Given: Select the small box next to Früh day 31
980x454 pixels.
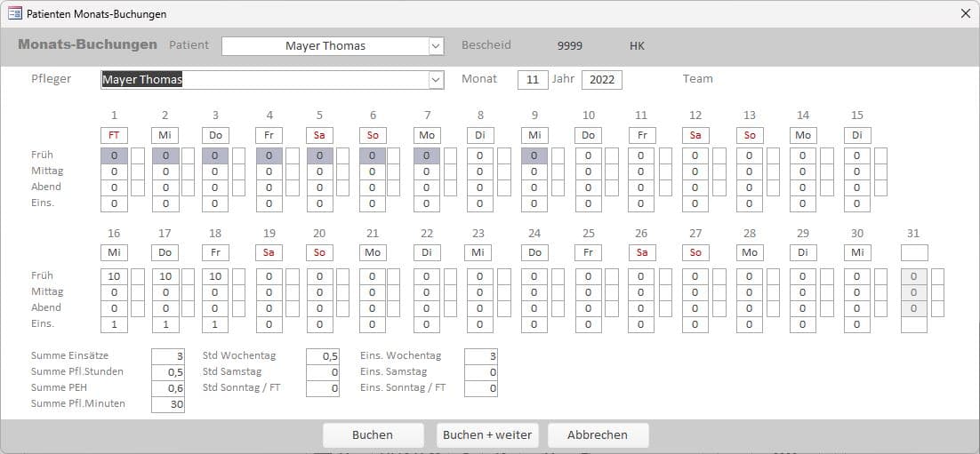Looking at the screenshot, I should tap(937, 276).
